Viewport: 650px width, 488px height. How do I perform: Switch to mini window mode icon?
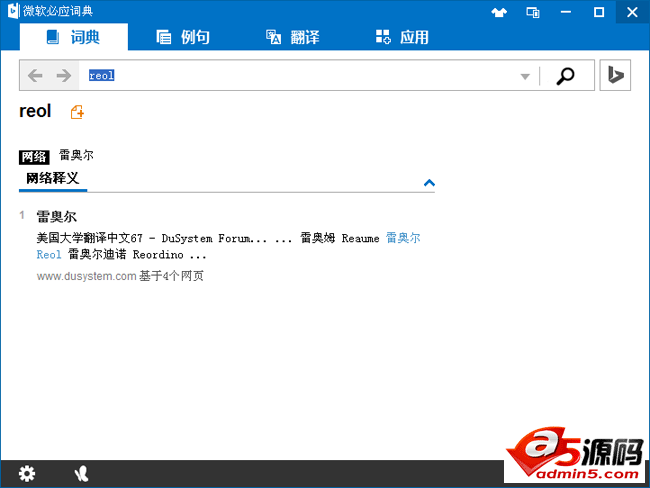pos(533,12)
